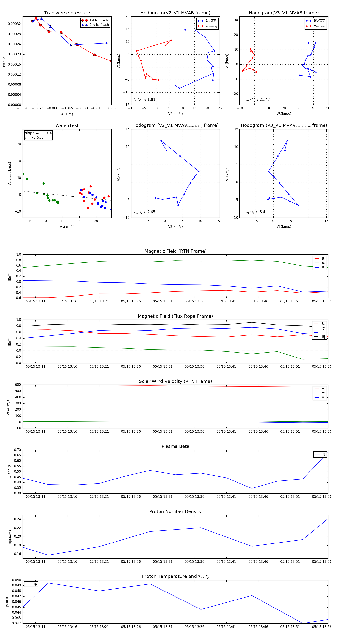Click the 'Transverse pressure' plot title
This screenshot has width=351, height=644.
[x=67, y=13]
